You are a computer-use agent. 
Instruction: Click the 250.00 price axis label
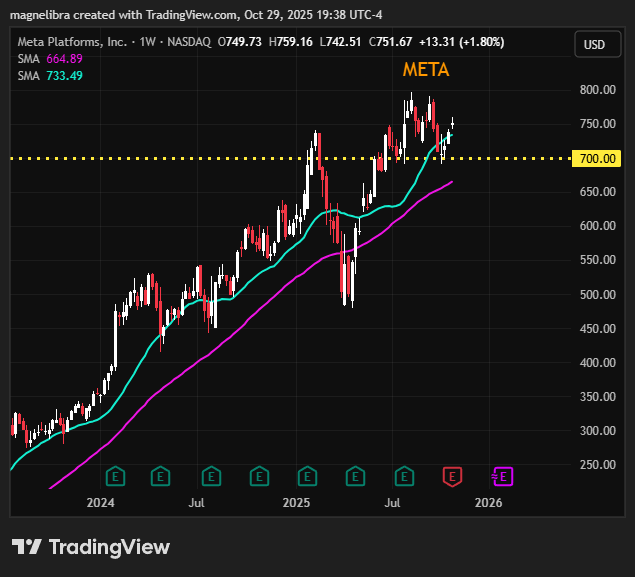[x=597, y=464]
